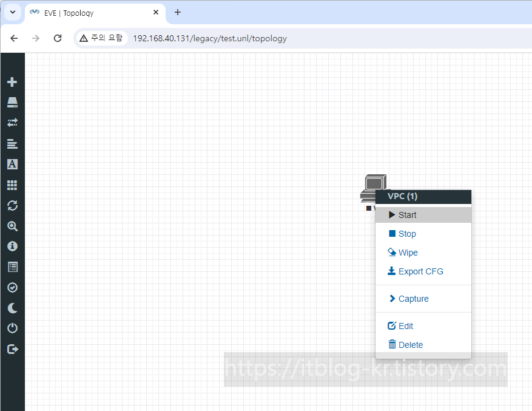This screenshot has height=411, width=532.
Task: Open the Nodes list icon in sidebar
Action: [12, 102]
